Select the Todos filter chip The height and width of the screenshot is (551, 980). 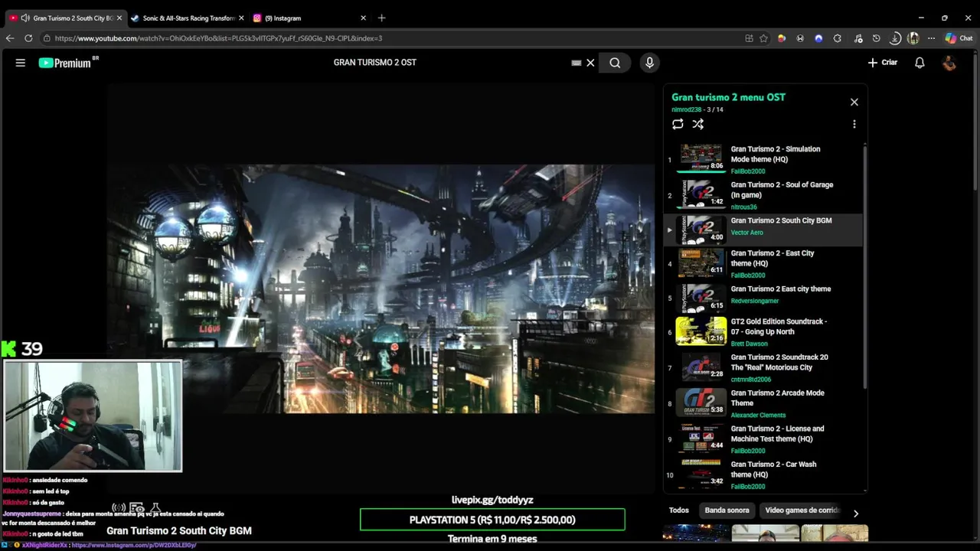tap(679, 510)
